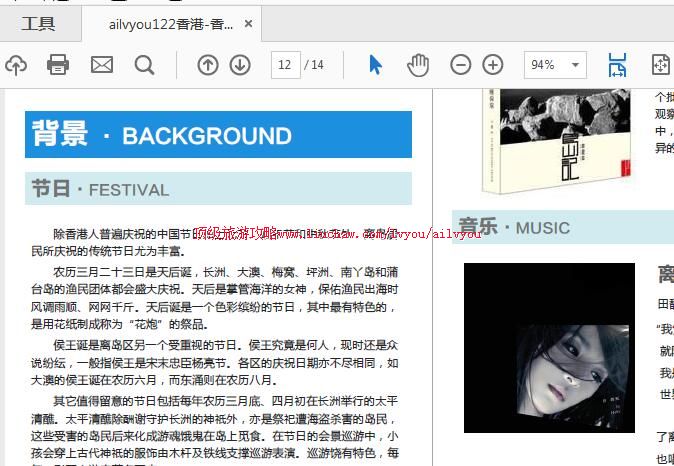Screen dimensions: 674x466
Task: Click the partially visible fit-page icon
Action: [660, 65]
